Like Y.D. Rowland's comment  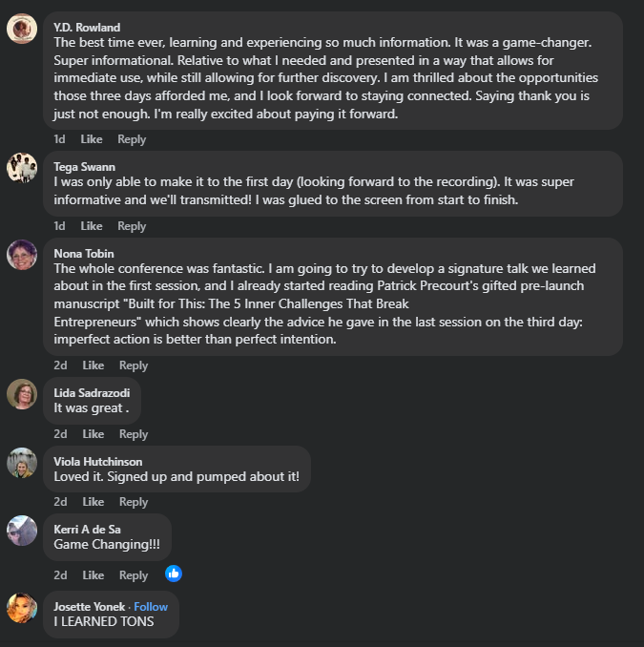(92, 139)
